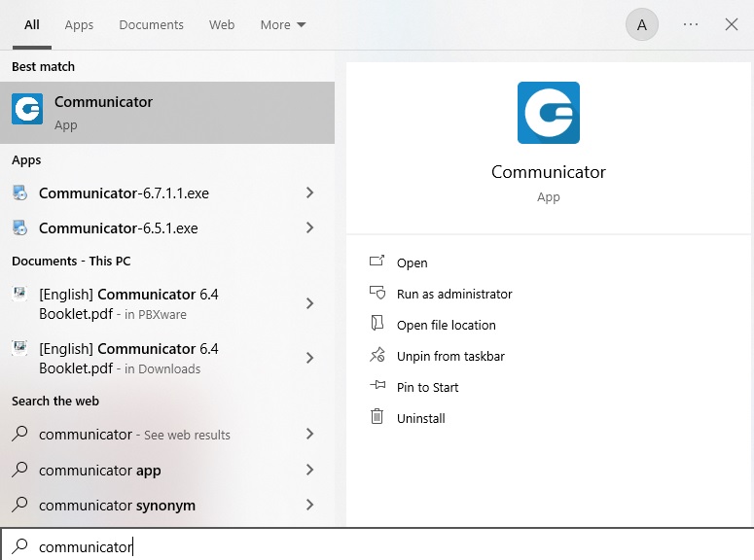Click the Uninstall trash icon
The width and height of the screenshot is (754, 560).
(x=377, y=417)
